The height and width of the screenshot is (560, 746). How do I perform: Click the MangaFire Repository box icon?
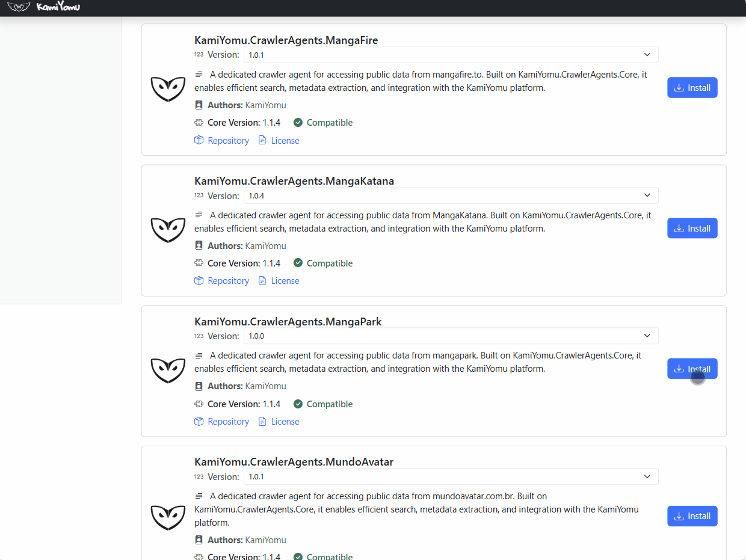tap(199, 140)
